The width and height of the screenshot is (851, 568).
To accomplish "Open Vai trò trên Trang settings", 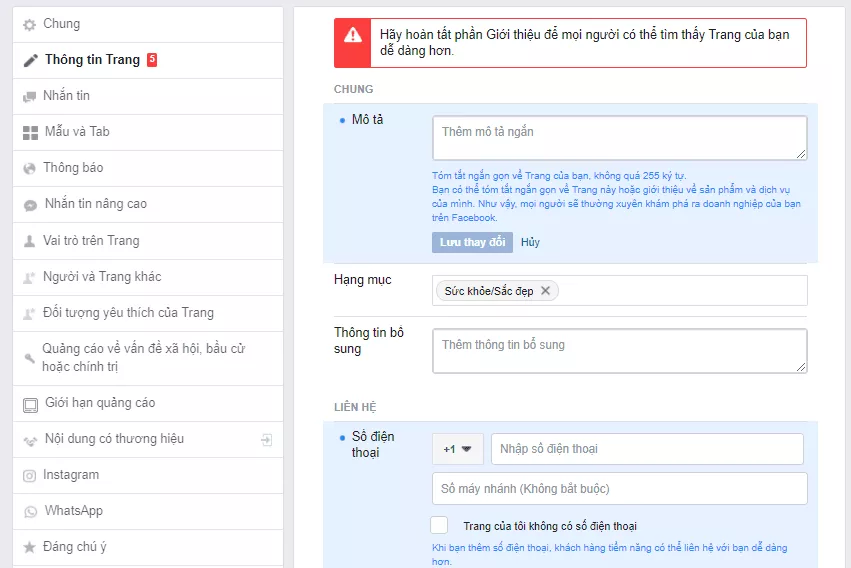I will point(91,240).
